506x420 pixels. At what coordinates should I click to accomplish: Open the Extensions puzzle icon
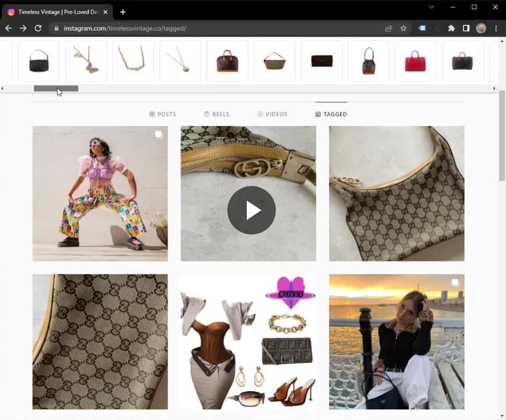(x=452, y=29)
